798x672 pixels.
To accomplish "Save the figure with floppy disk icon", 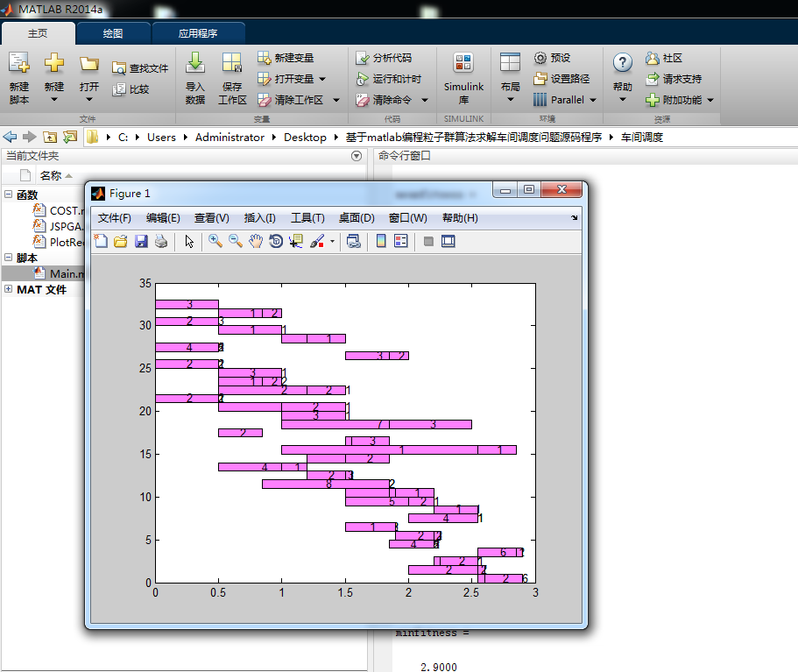I will click(141, 241).
